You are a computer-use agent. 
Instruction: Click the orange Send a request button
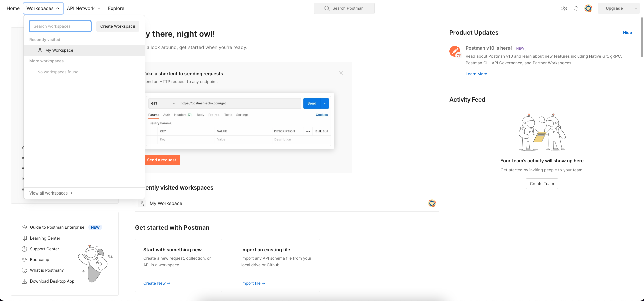(x=162, y=160)
